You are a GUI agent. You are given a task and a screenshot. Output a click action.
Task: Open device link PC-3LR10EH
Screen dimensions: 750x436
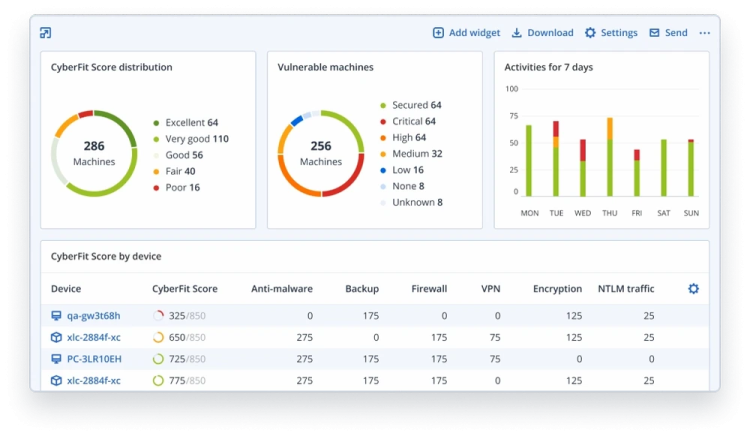coord(94,359)
